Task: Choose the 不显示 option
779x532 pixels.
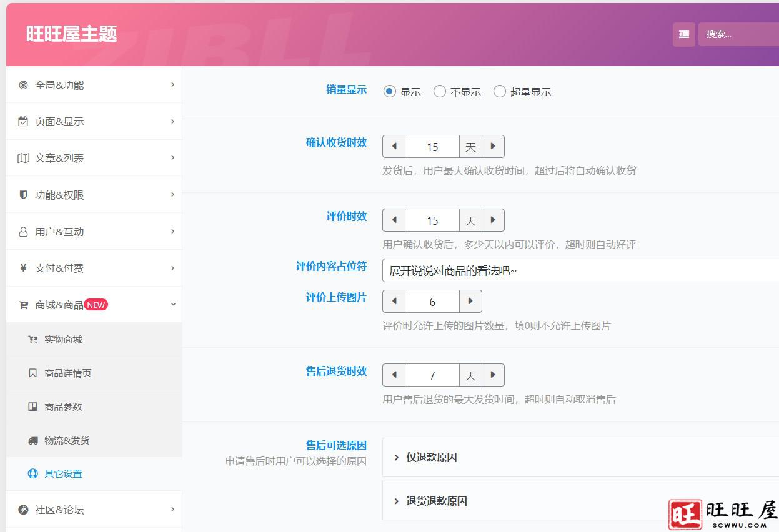Action: pos(439,91)
